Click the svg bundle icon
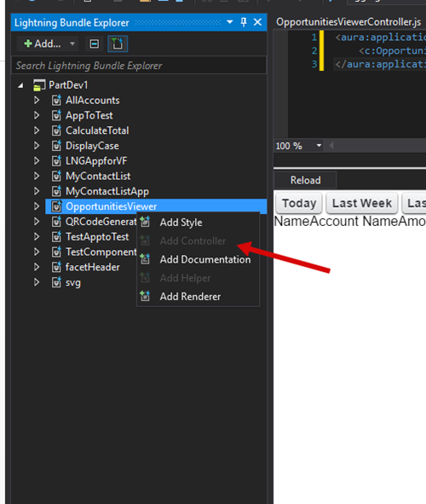Screen dimensions: 426x504 56,282
